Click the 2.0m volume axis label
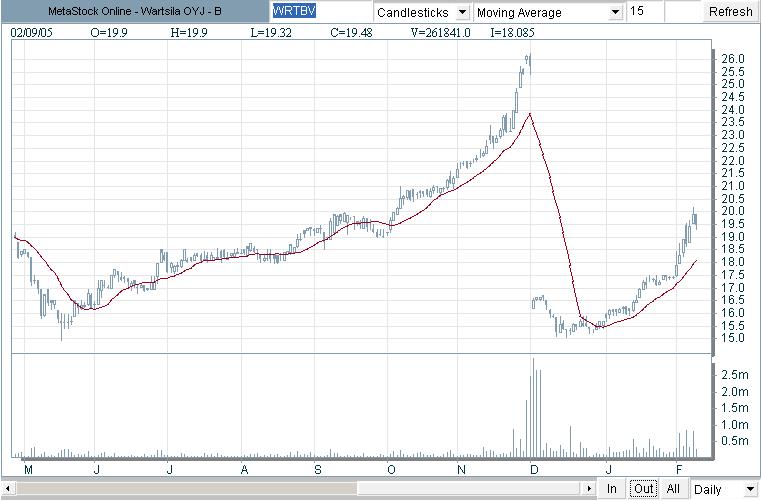The width and height of the screenshot is (762, 501). click(x=735, y=392)
